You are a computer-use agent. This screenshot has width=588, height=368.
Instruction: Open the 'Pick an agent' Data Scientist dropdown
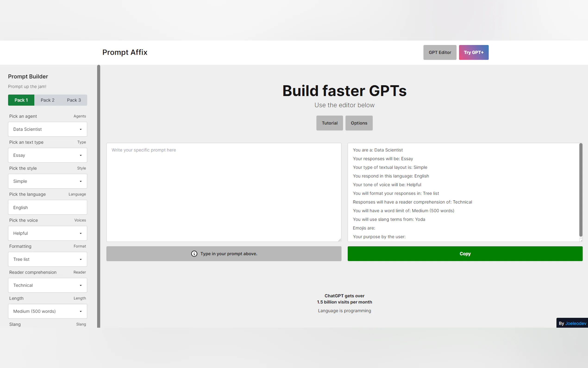47,129
